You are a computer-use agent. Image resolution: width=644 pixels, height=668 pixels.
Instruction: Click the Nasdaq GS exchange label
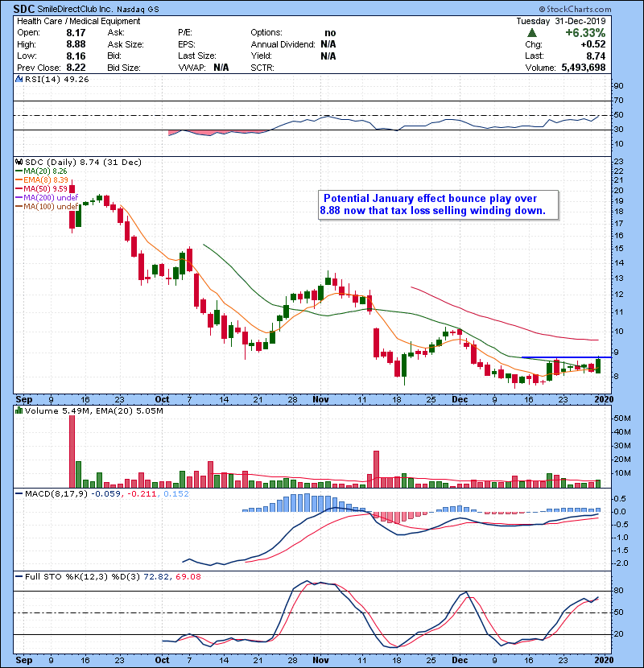pos(138,10)
